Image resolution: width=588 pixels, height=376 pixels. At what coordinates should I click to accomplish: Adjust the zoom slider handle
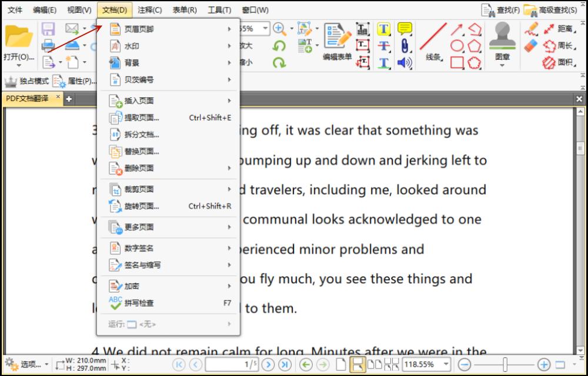(505, 364)
